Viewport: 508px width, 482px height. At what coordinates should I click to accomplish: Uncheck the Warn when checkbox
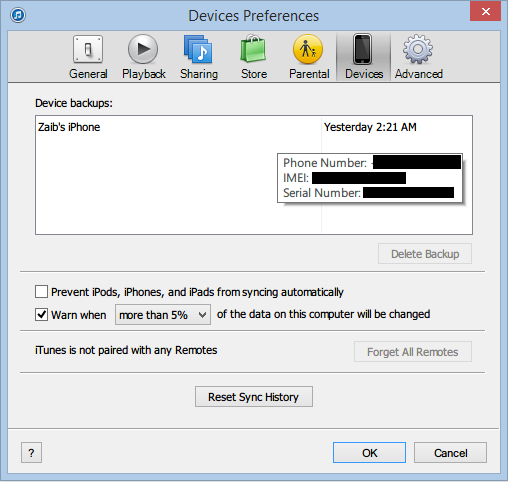41,314
